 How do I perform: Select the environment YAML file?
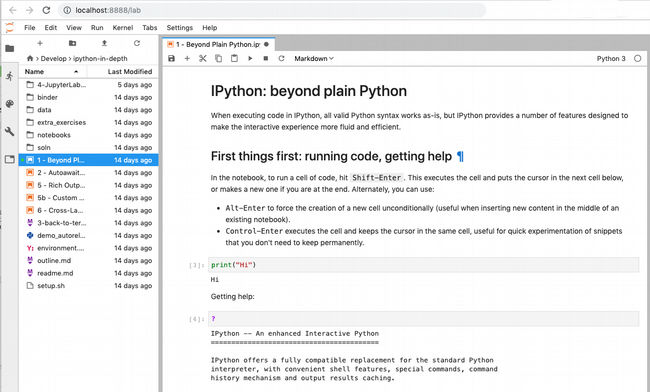pos(89,248)
